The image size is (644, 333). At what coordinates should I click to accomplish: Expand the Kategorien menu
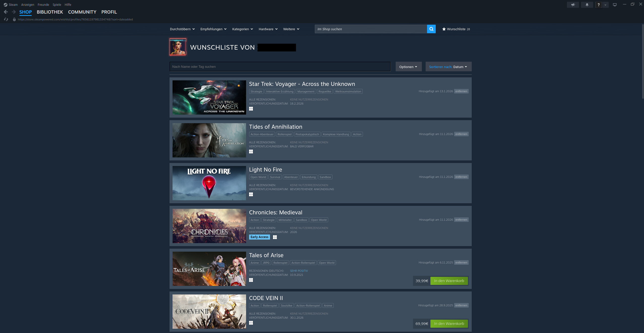[x=243, y=29]
